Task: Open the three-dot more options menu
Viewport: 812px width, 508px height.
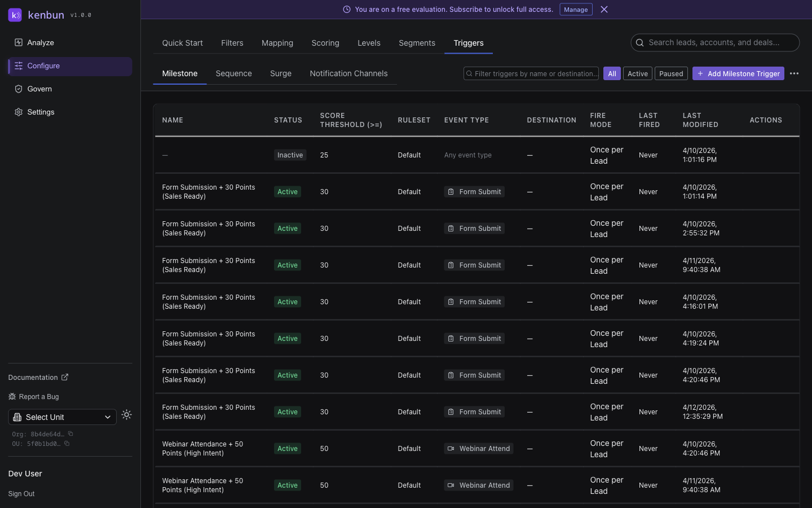Action: pyautogui.click(x=794, y=73)
